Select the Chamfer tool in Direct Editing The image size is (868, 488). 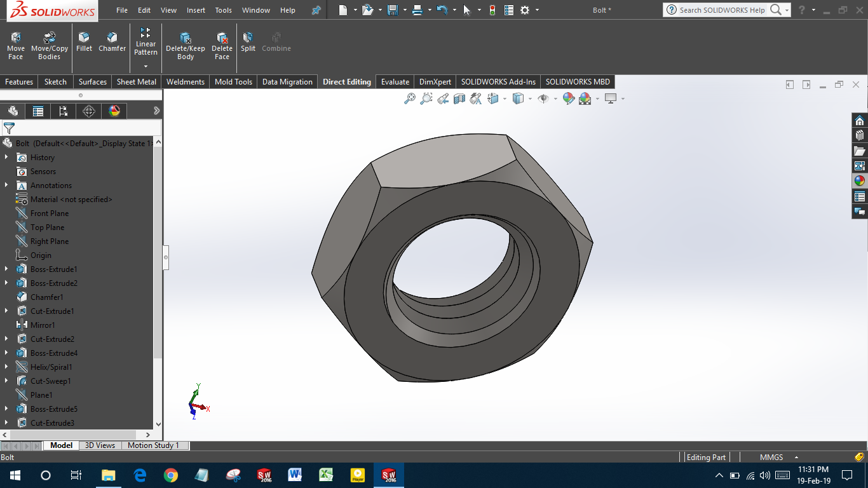click(x=112, y=42)
